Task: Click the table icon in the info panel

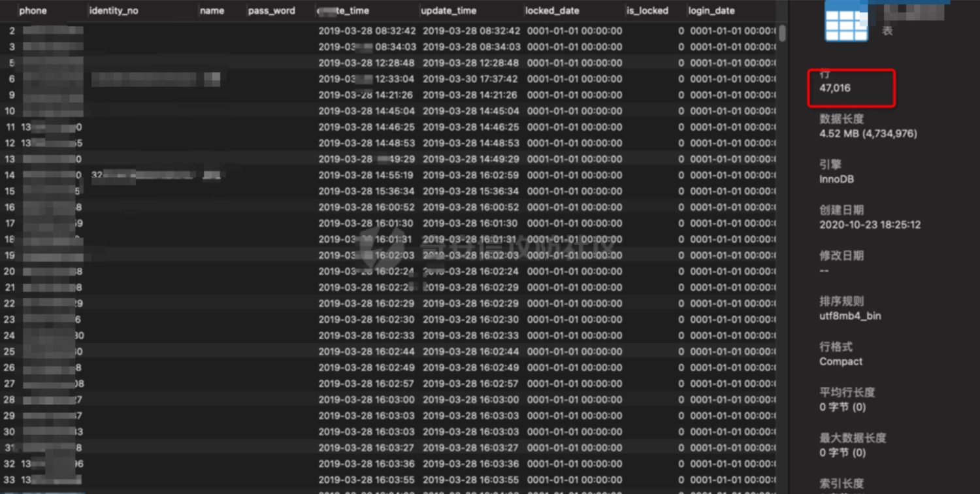Action: (x=847, y=20)
